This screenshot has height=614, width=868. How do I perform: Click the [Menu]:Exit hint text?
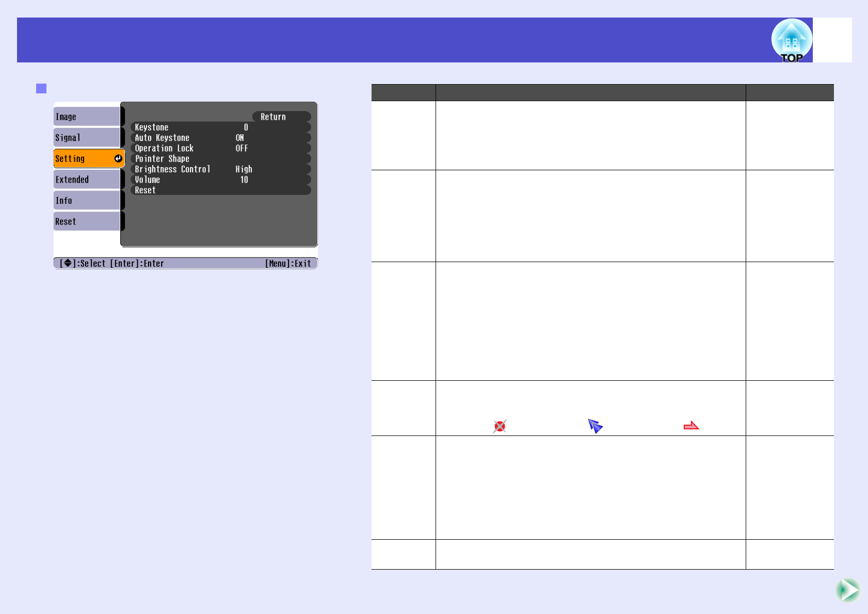[x=288, y=263]
